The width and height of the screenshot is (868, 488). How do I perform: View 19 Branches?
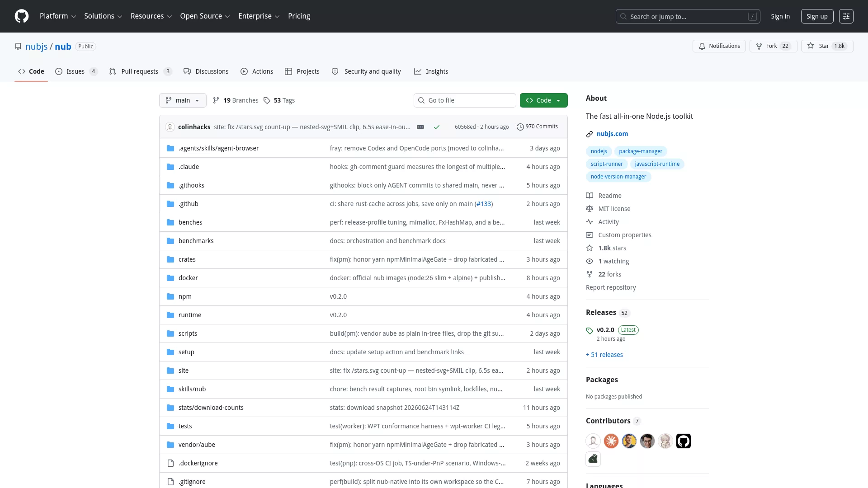pyautogui.click(x=236, y=100)
